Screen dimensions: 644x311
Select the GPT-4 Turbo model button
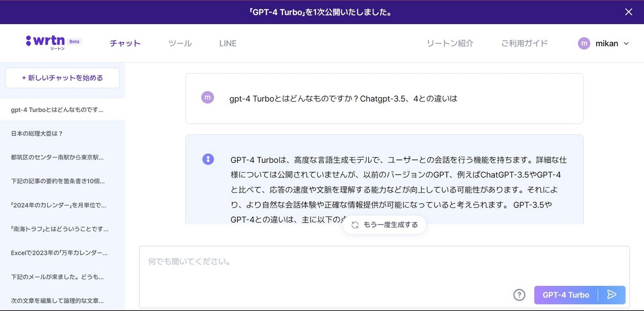(566, 295)
